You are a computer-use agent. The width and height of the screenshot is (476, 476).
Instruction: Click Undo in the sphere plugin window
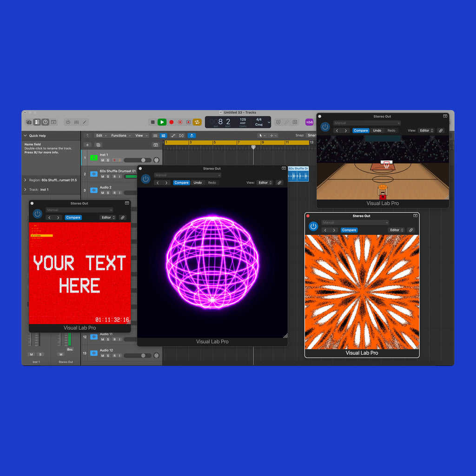(198, 183)
